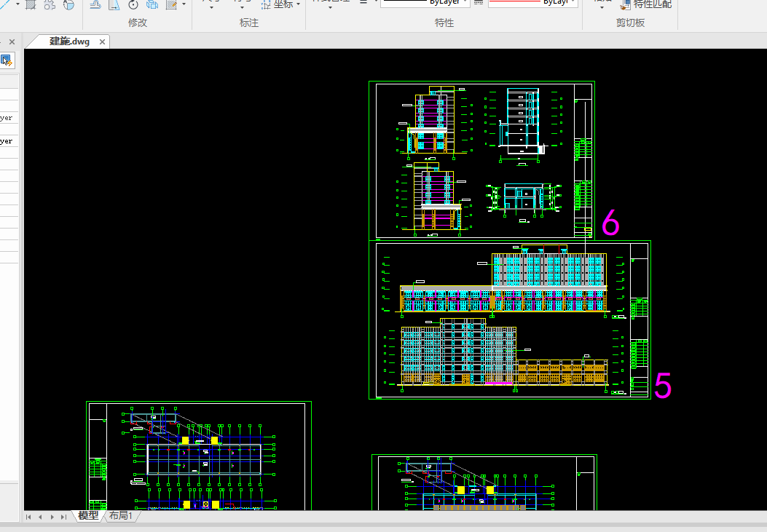Select the mirror tool icon

[114, 4]
